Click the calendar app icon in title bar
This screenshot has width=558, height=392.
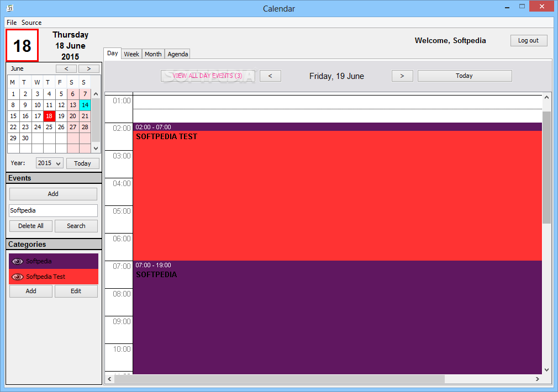[x=10, y=8]
